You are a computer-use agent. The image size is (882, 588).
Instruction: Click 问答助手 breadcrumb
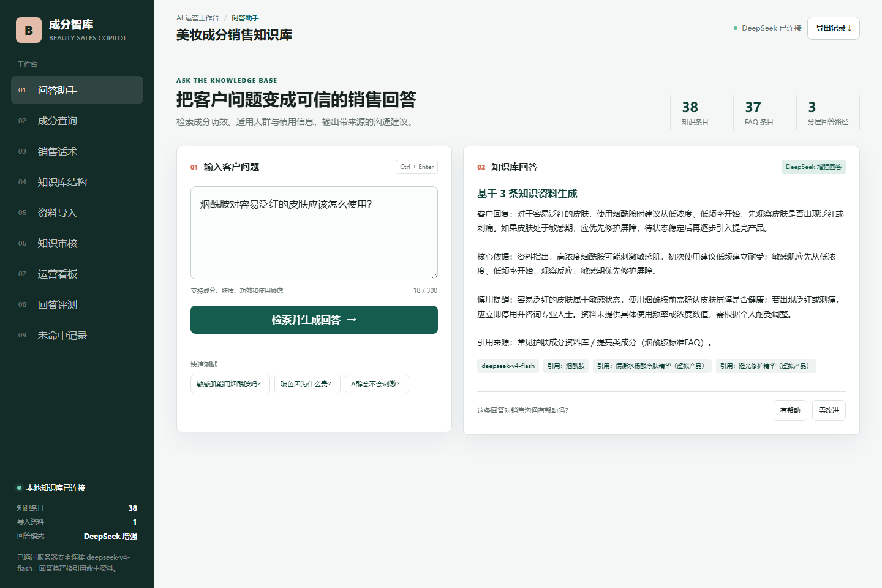(245, 18)
